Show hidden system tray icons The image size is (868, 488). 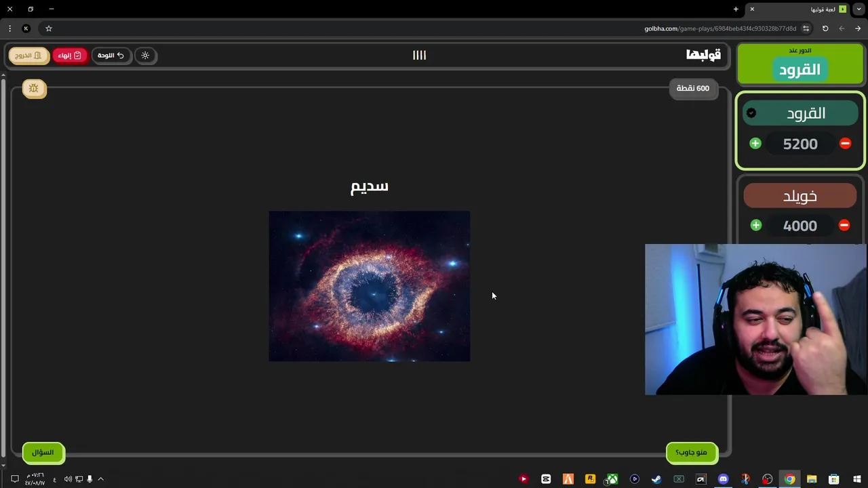tap(101, 479)
